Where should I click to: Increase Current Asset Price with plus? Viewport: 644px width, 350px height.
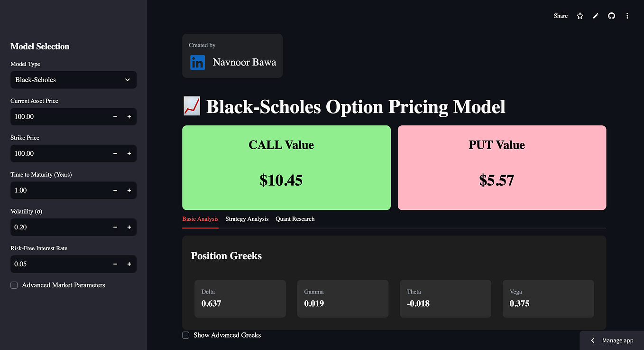tap(129, 117)
